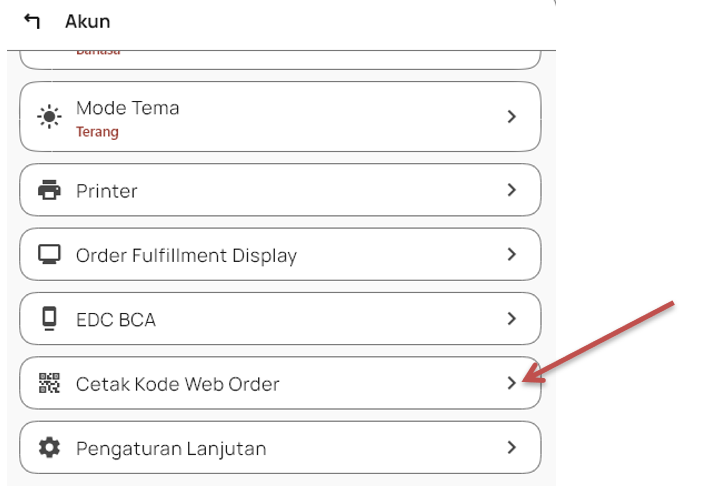
Task: Click the Pengaturan Lanjutan gear icon
Action: 49,448
